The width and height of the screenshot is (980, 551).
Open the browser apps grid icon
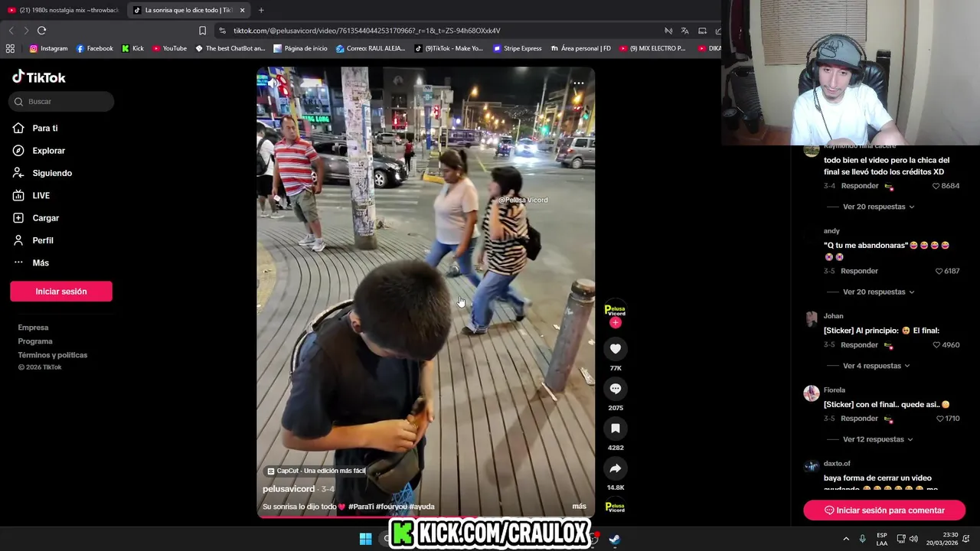coord(10,48)
